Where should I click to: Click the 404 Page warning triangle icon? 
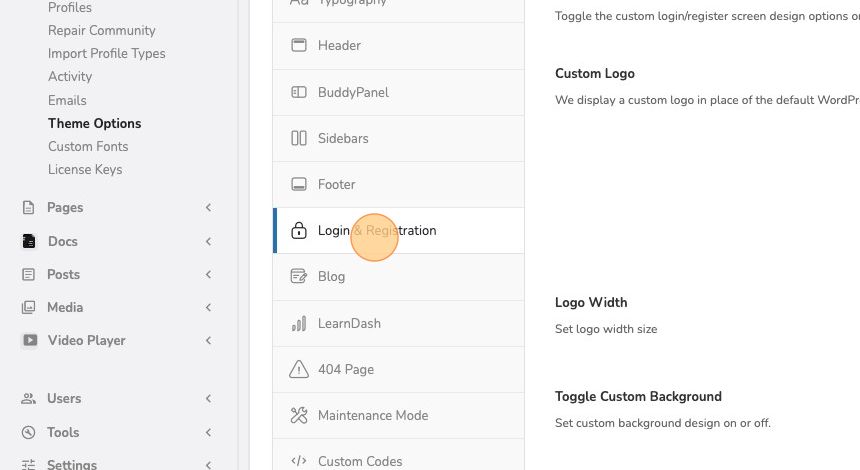[299, 369]
